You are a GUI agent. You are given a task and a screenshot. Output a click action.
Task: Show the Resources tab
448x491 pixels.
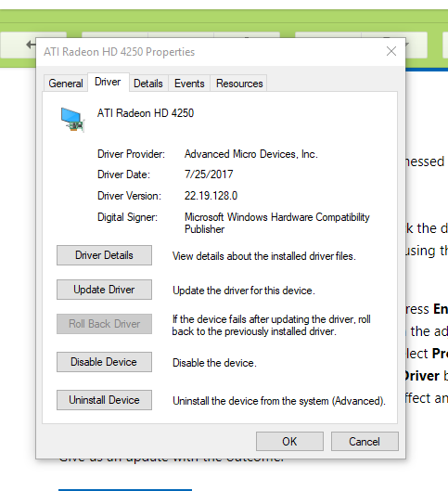click(239, 84)
